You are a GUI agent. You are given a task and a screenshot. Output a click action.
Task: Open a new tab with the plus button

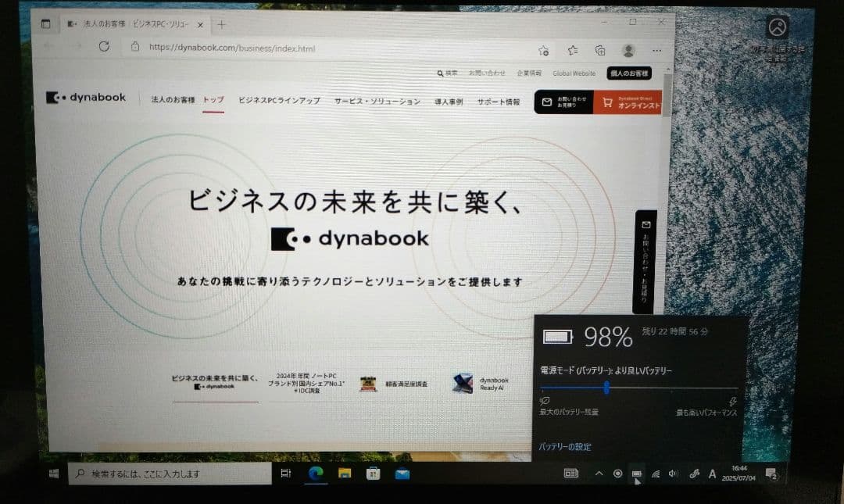click(x=221, y=24)
